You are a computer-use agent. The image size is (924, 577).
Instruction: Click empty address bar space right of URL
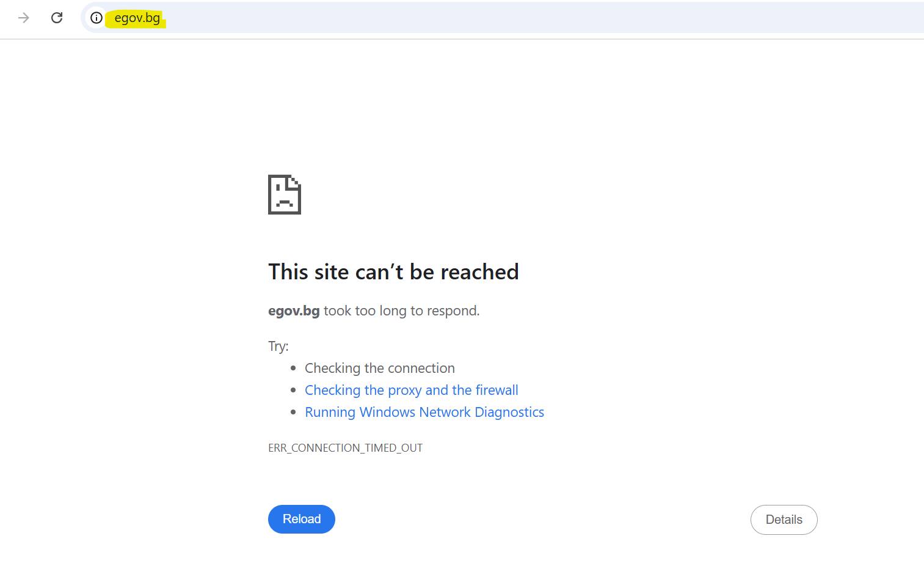point(489,18)
